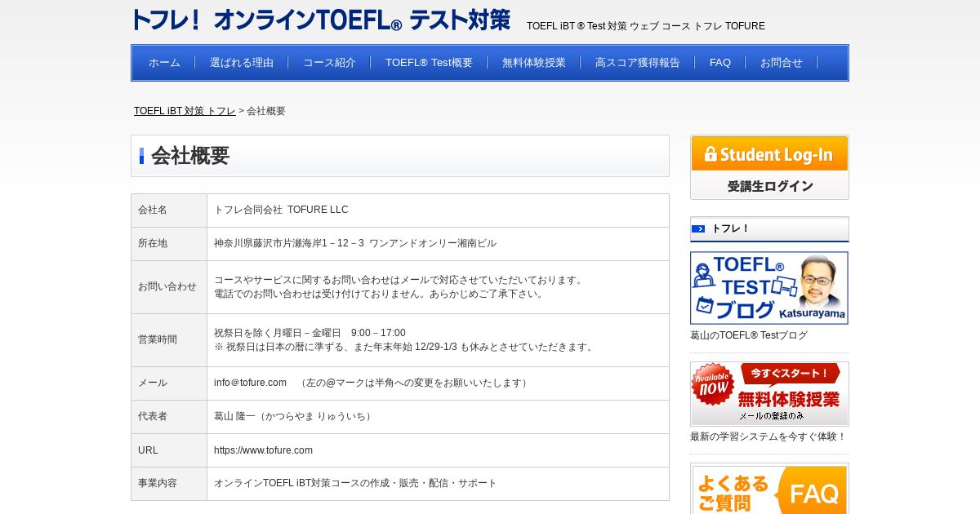Click the 祝祭日を除く月曜日－金曜日 hours text
980x514 pixels.
310,333
